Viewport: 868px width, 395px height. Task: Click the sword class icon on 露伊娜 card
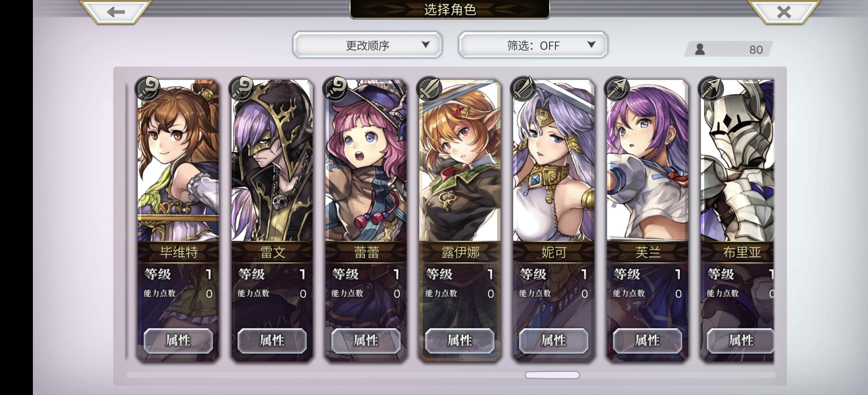[x=429, y=89]
